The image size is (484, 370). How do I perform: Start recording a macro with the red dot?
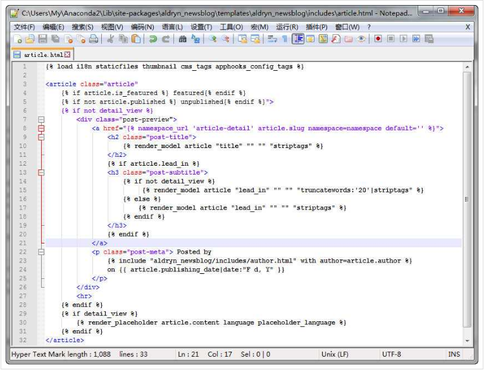tap(378, 39)
